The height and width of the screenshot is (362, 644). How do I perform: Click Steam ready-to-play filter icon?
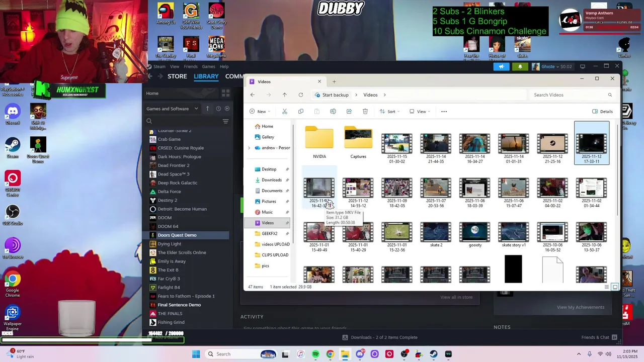tap(227, 109)
